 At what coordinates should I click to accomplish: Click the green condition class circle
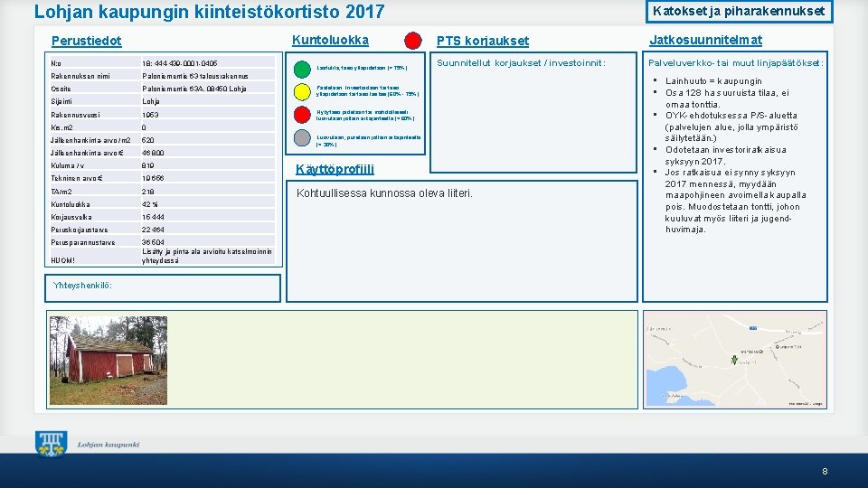tap(302, 70)
